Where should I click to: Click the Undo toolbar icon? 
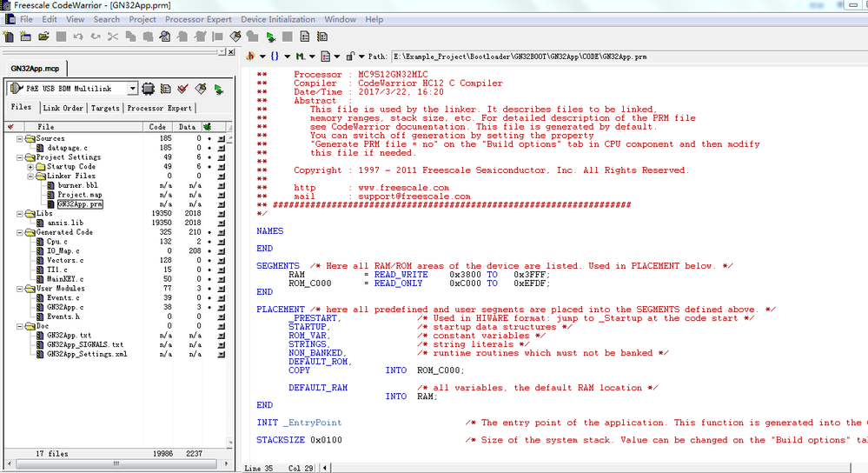(78, 37)
